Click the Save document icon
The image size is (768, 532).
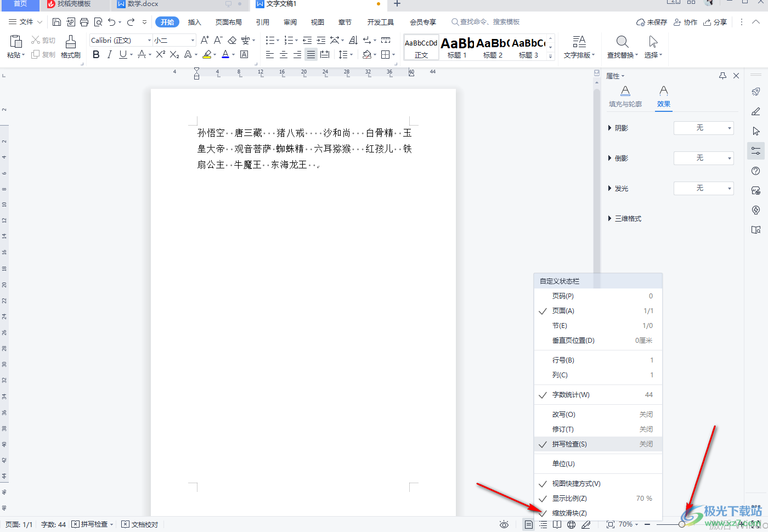click(57, 22)
